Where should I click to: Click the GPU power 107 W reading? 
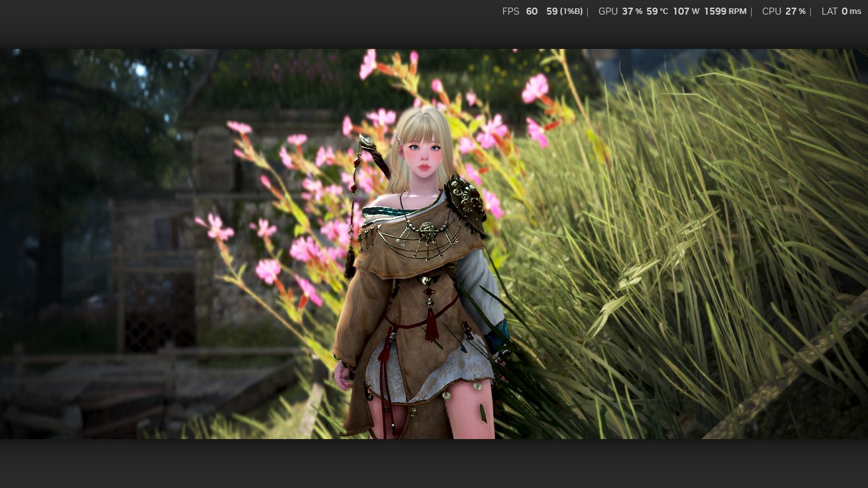[686, 11]
